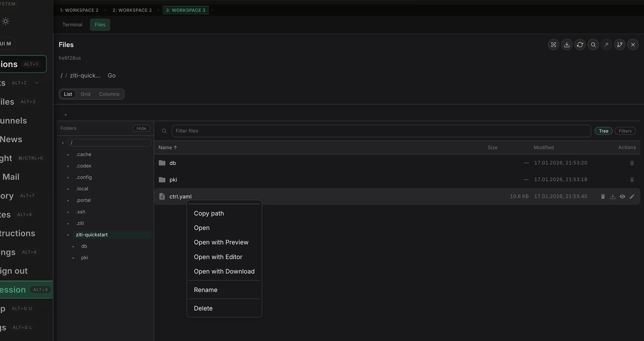
Task: Preview ctrl.yaml using the eye icon
Action: click(623, 196)
